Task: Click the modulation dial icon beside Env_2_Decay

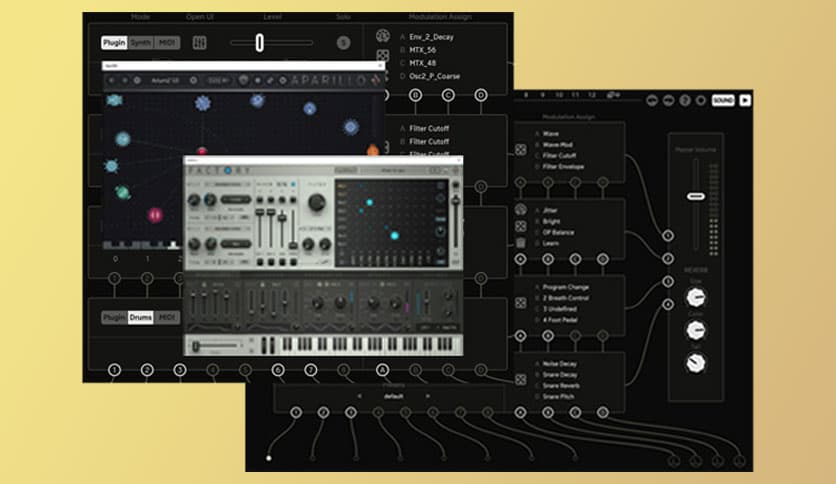Action: point(383,36)
